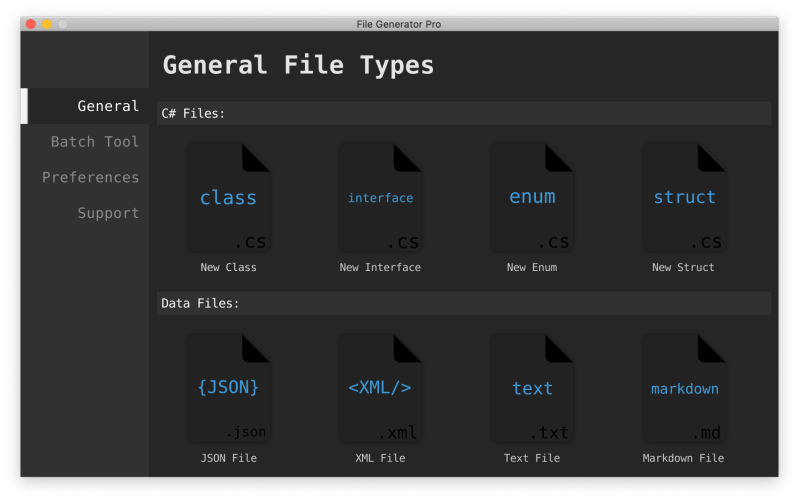Pick the markdown .md file icon
The width and height of the screenshot is (799, 501).
click(684, 388)
